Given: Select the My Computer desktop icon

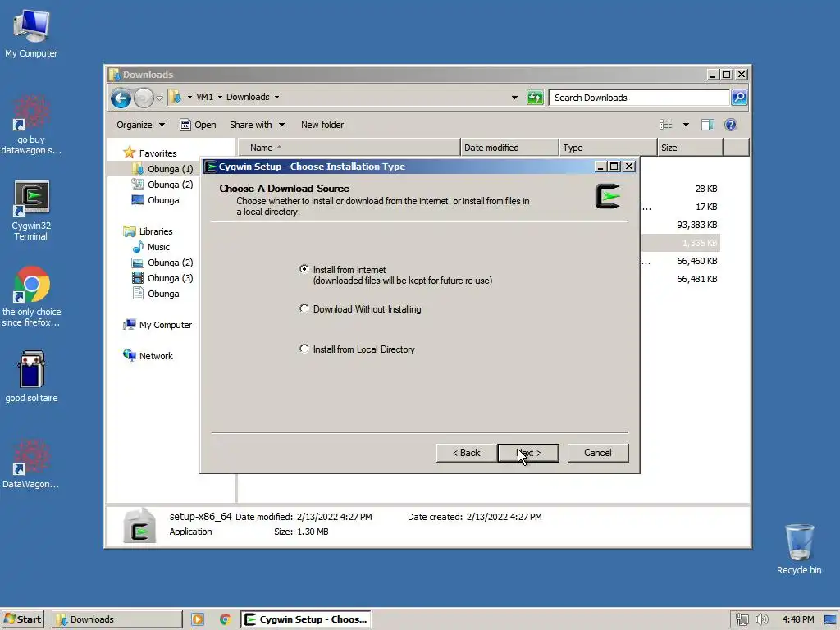Looking at the screenshot, I should [31, 33].
